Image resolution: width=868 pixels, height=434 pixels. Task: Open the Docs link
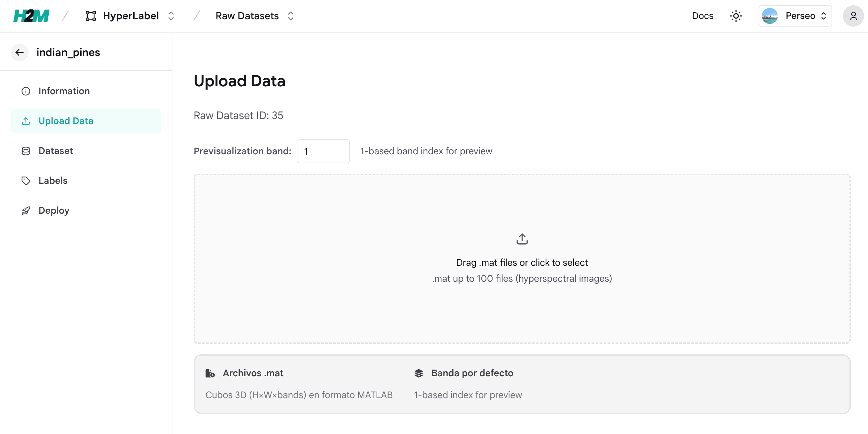tap(703, 16)
